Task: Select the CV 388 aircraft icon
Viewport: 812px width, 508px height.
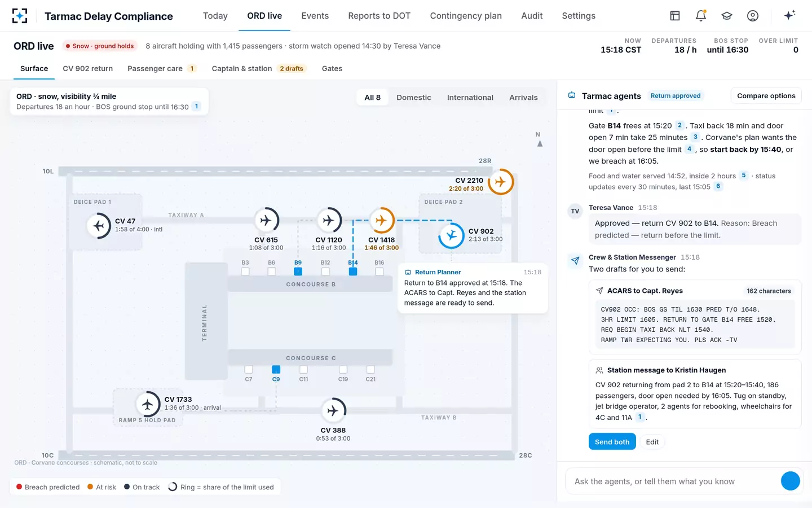Action: tap(333, 410)
